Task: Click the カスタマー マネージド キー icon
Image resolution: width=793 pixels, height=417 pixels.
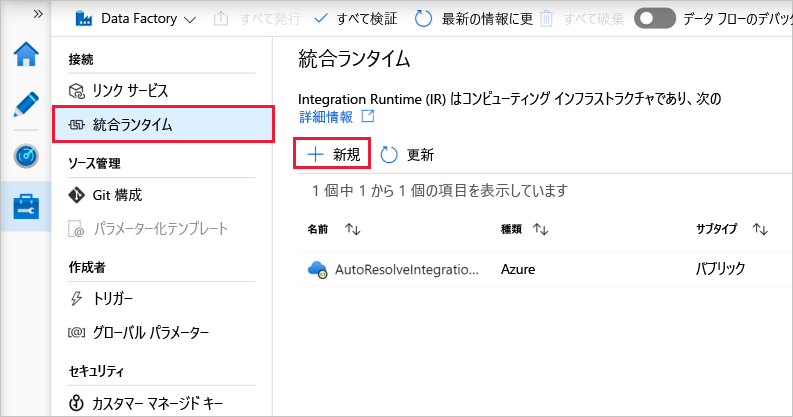Action: [x=76, y=403]
